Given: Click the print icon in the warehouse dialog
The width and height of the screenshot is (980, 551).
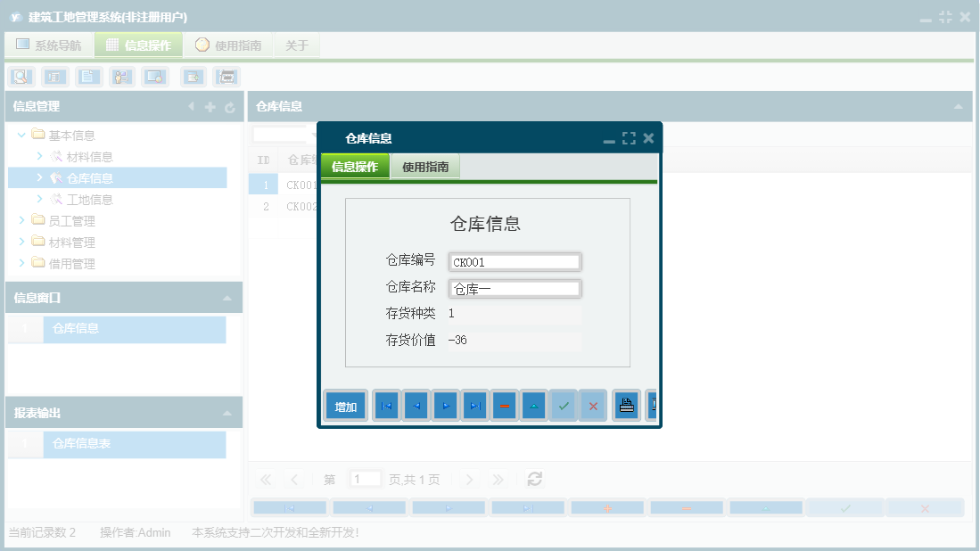Looking at the screenshot, I should [626, 405].
